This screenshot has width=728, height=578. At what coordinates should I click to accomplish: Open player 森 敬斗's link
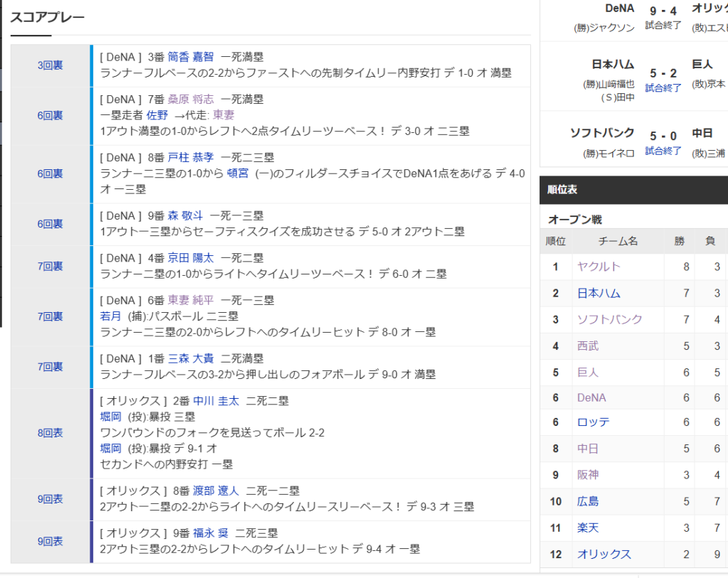click(185, 215)
